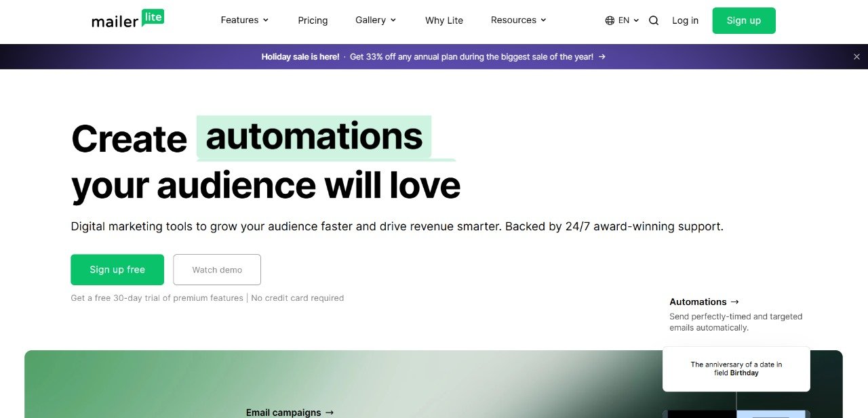Viewport: 868px width, 418px height.
Task: Click the 'Digital marketing tools' tagline text
Action: coord(397,226)
